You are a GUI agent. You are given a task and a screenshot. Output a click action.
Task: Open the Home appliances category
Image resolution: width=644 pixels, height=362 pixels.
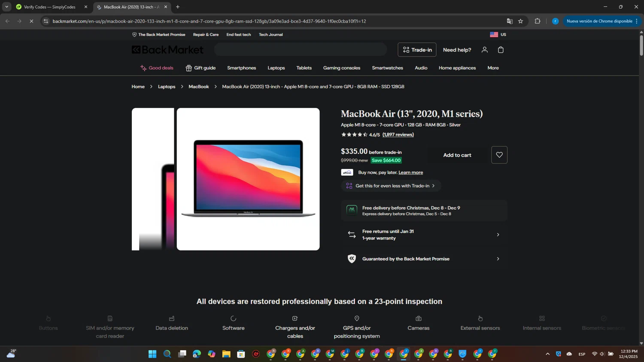point(457,68)
